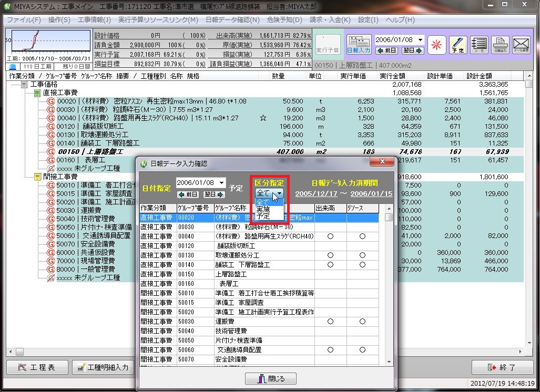The height and width of the screenshot is (392, 540).
Task: Click the 予定 pen icon in toolbar
Action: click(457, 45)
